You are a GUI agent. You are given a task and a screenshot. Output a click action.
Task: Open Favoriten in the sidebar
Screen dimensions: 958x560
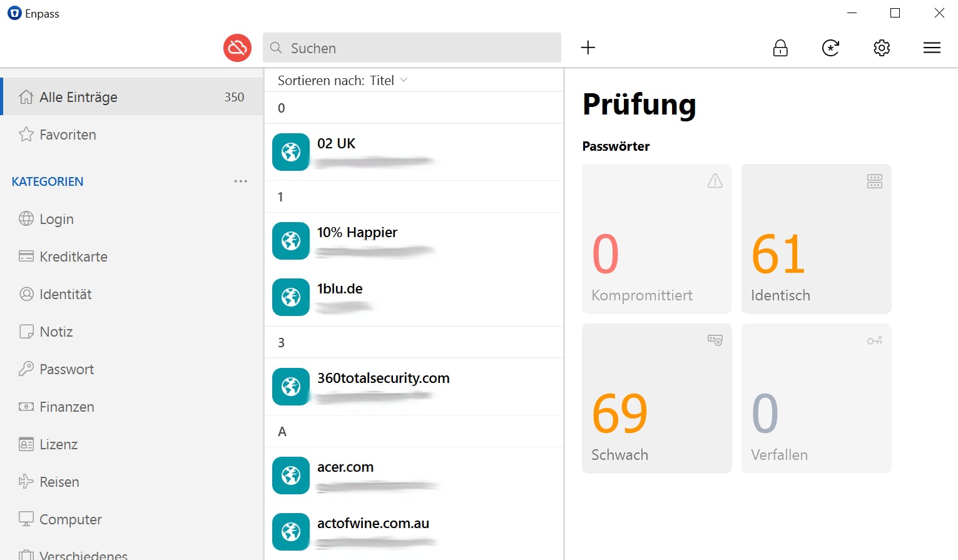[131, 135]
